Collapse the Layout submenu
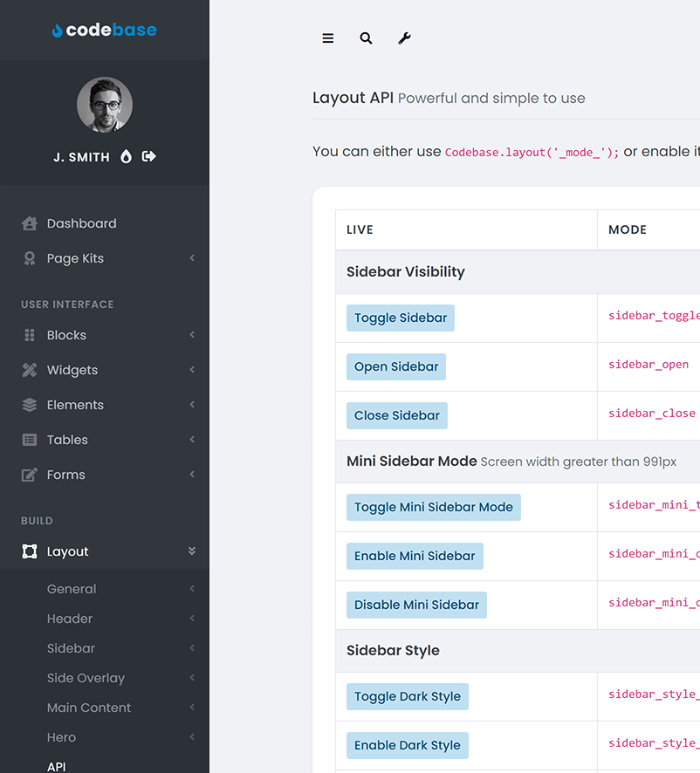 191,551
